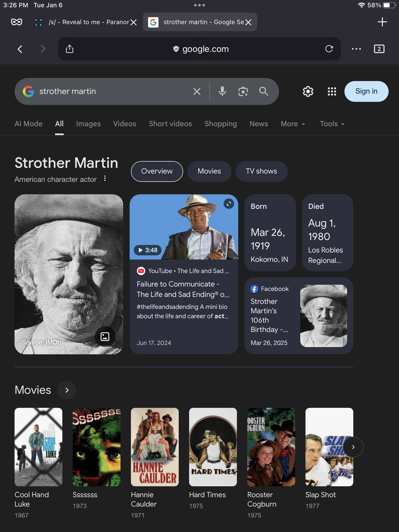399x532 pixels.
Task: Close the Reveal to me tab
Action: (x=134, y=22)
